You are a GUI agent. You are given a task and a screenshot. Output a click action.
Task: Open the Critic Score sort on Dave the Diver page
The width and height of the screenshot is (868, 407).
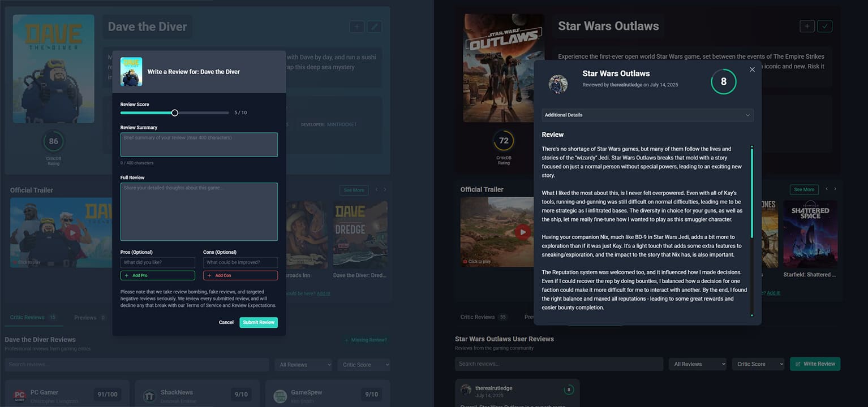pyautogui.click(x=364, y=365)
